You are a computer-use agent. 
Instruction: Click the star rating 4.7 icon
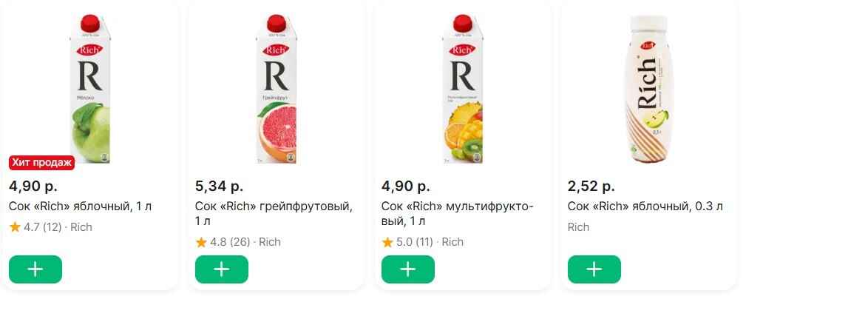[x=15, y=227]
